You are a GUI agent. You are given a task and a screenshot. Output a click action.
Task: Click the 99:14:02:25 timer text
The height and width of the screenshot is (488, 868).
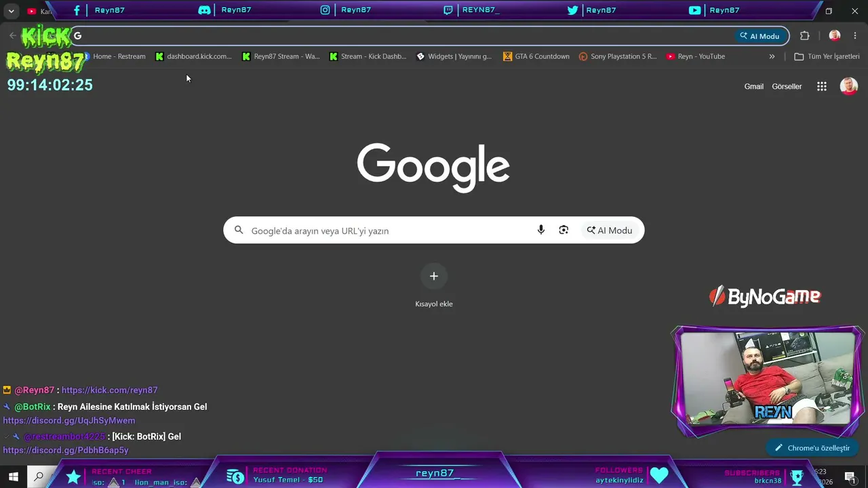[50, 85]
